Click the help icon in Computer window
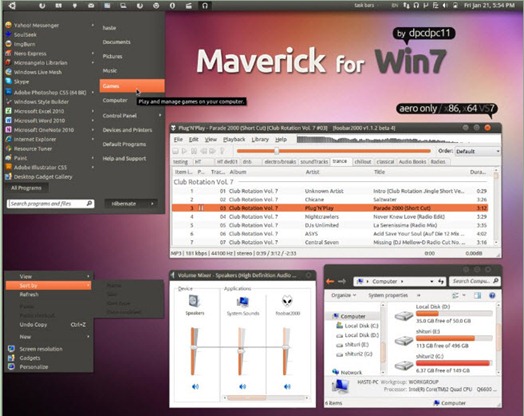 point(492,295)
